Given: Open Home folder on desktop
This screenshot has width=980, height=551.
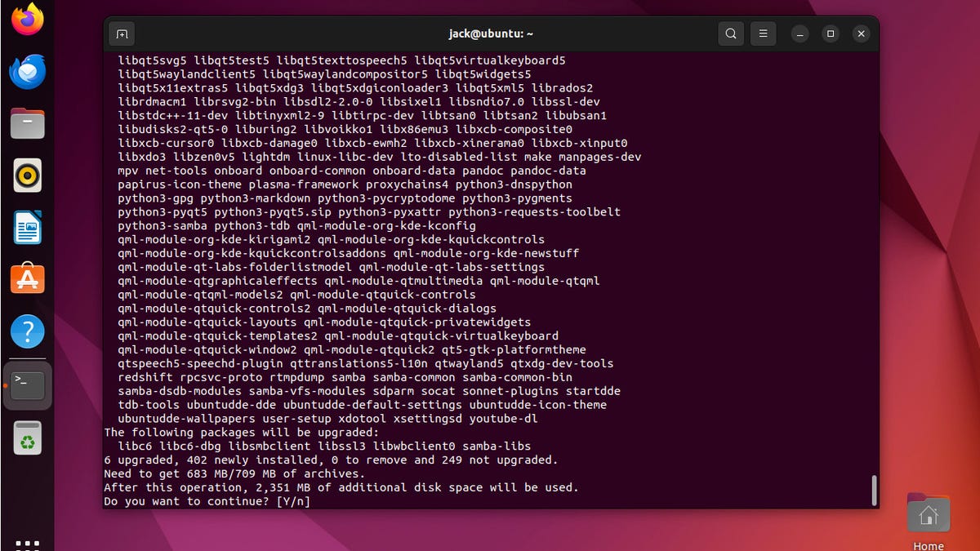Looking at the screenshot, I should click(928, 522).
